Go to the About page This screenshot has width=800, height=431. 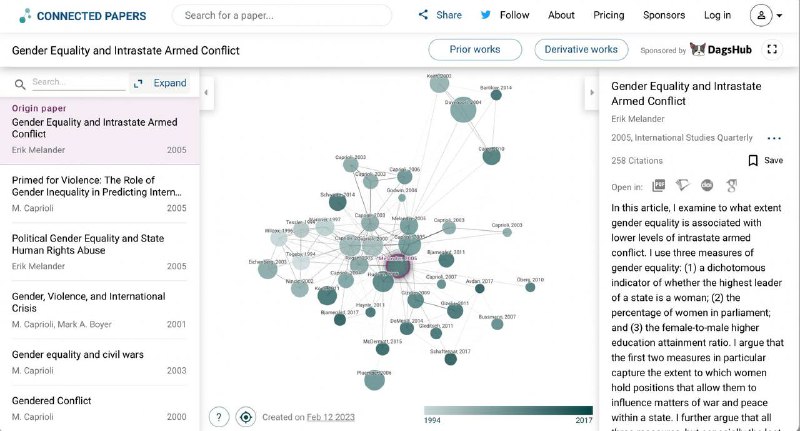pos(561,15)
